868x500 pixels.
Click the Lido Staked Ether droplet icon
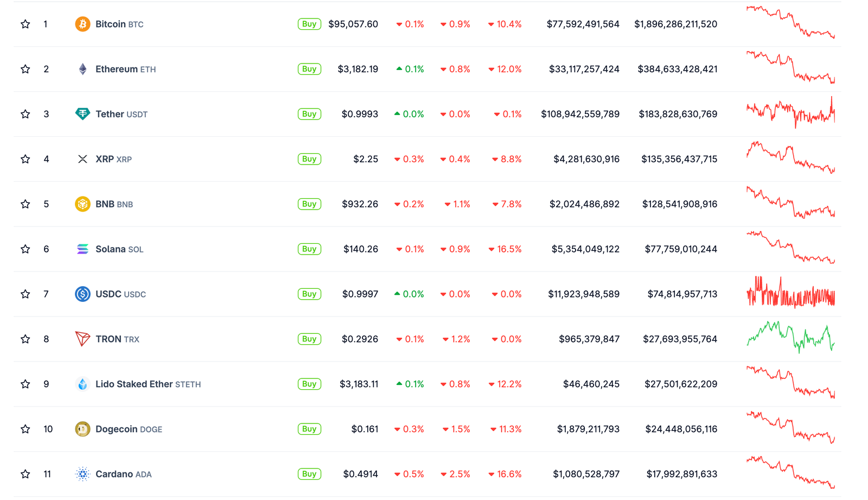[x=82, y=384]
